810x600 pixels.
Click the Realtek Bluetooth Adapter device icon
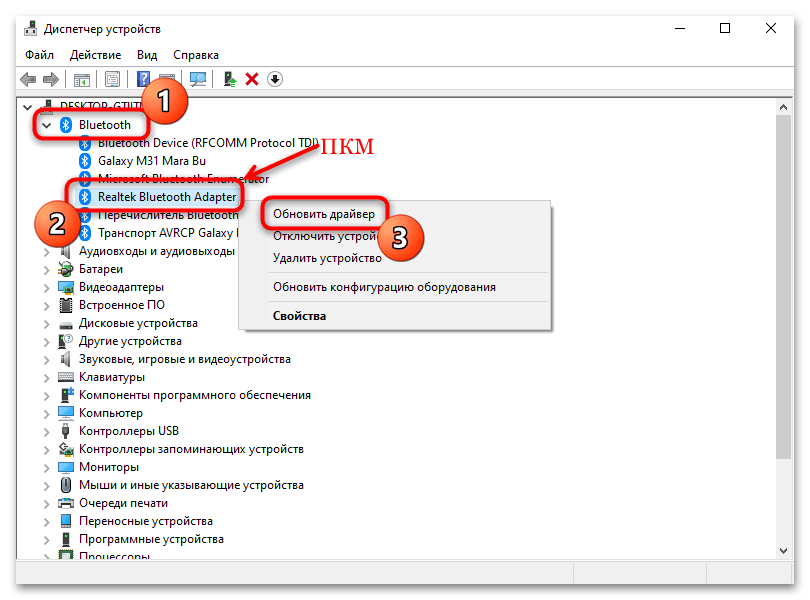point(85,197)
